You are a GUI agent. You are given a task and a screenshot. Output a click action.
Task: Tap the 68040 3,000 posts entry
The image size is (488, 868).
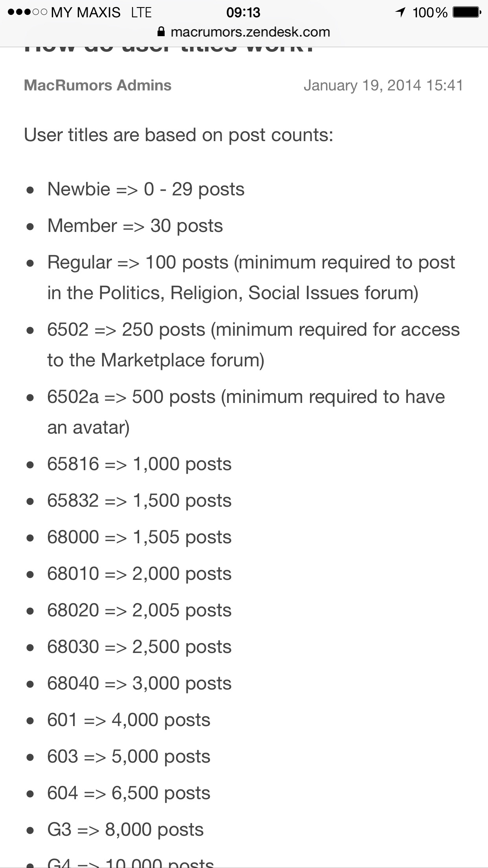tap(139, 683)
